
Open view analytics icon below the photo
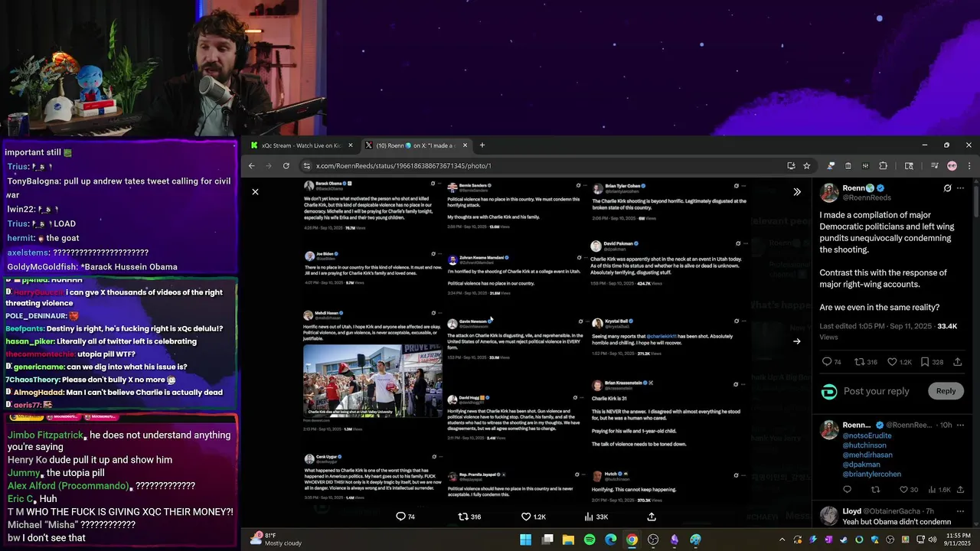[589, 517]
